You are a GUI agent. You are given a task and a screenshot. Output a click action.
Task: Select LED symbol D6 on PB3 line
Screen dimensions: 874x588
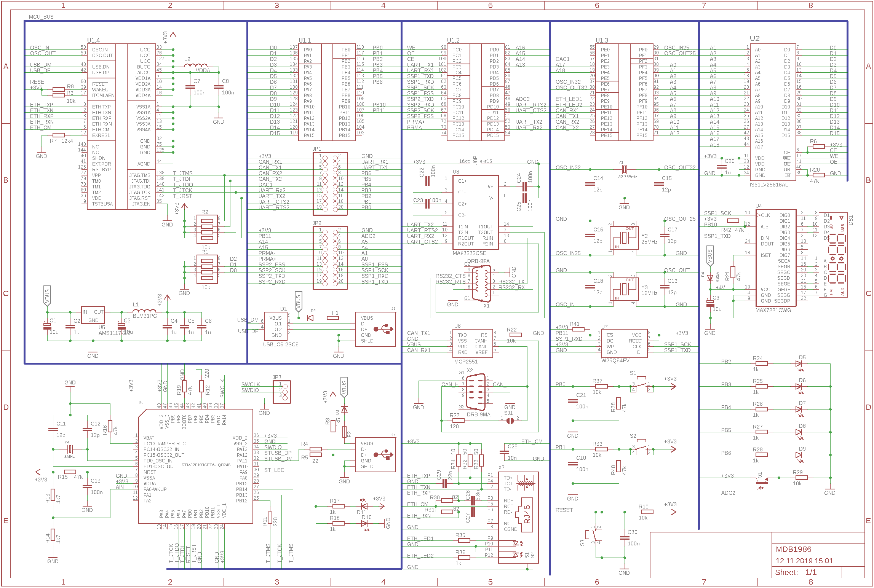coord(799,387)
